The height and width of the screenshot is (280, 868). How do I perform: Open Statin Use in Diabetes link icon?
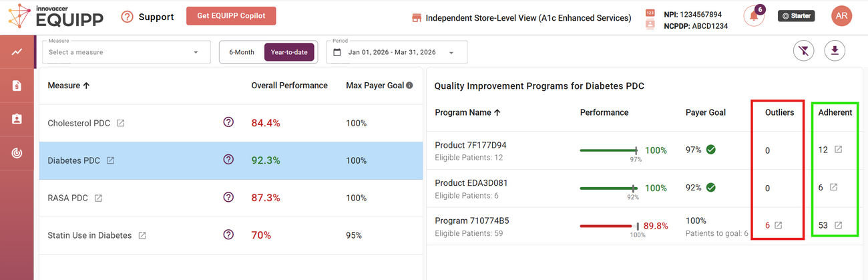pyautogui.click(x=142, y=235)
